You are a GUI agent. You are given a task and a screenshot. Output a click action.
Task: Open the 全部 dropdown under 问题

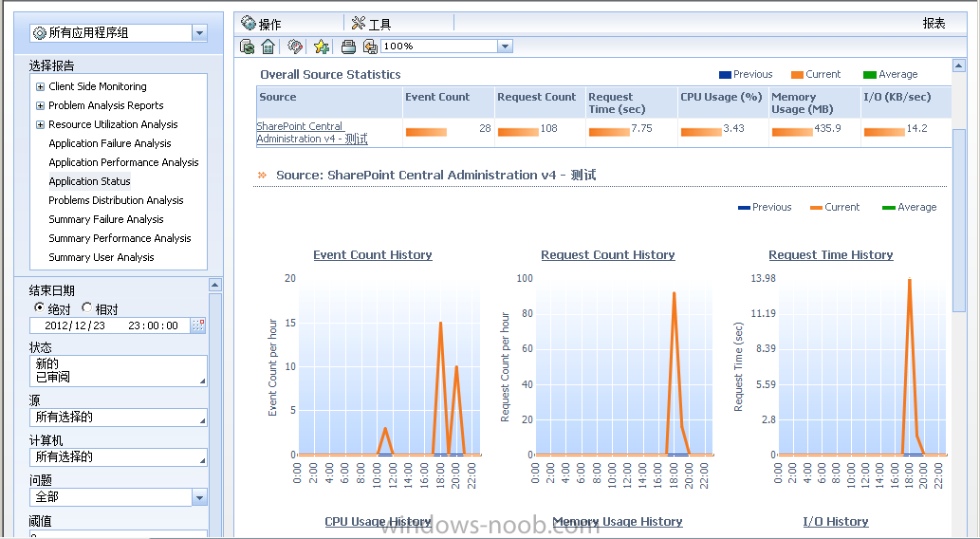[x=199, y=498]
